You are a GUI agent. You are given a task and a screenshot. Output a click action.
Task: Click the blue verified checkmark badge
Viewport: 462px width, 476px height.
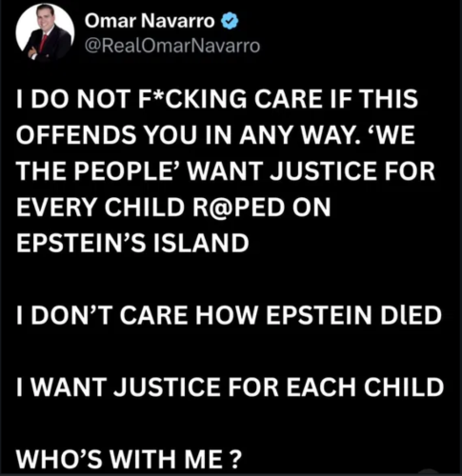[230, 22]
